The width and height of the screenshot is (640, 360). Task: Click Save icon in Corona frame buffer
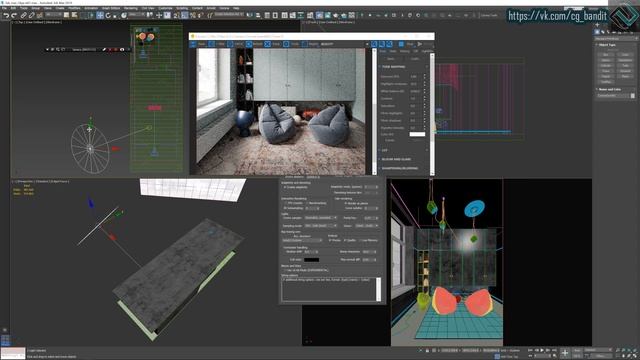point(193,44)
